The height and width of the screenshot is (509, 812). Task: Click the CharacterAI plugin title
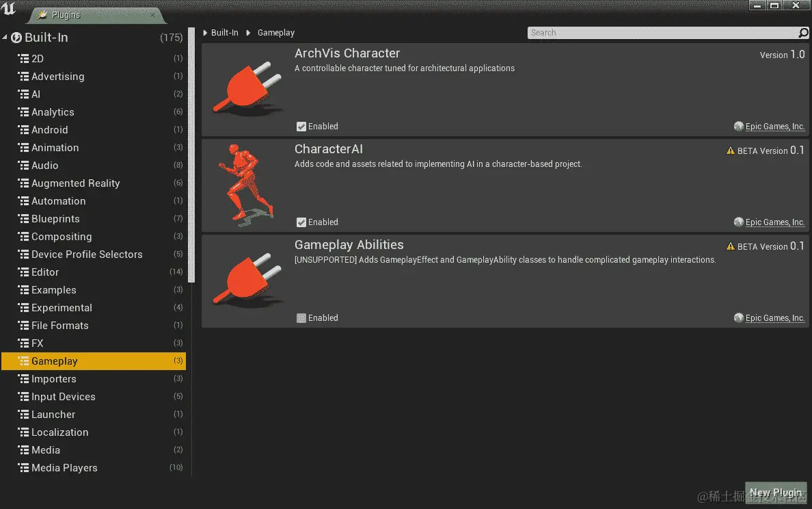(328, 149)
